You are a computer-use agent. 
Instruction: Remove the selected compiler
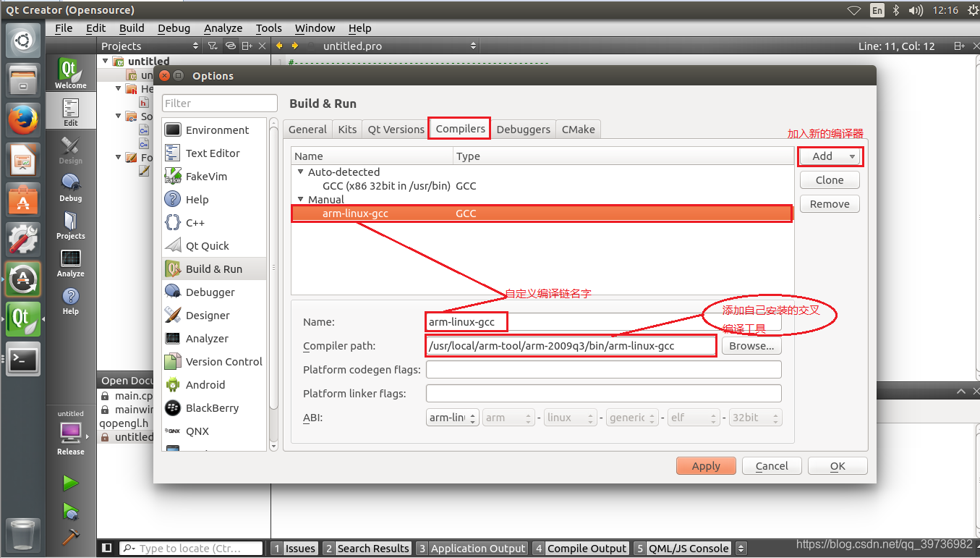tap(830, 204)
